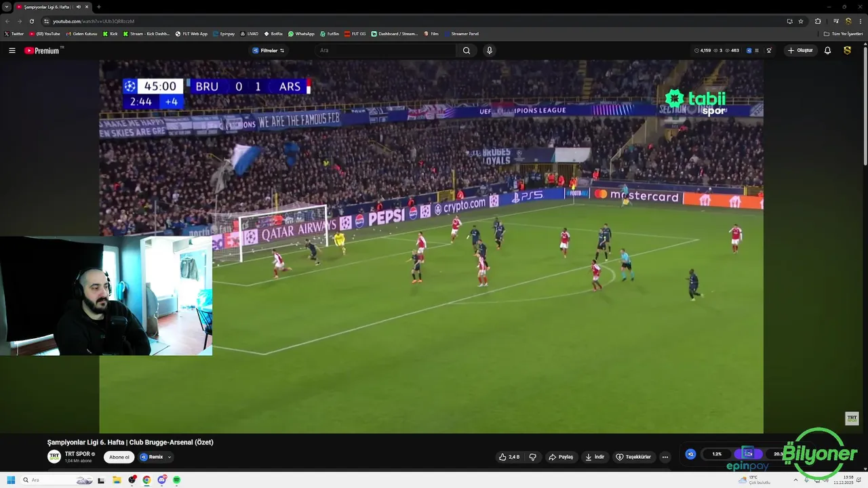Screen dimensions: 868x488
Task: Reload the page with Chrome refresh icon
Action: (x=31, y=21)
